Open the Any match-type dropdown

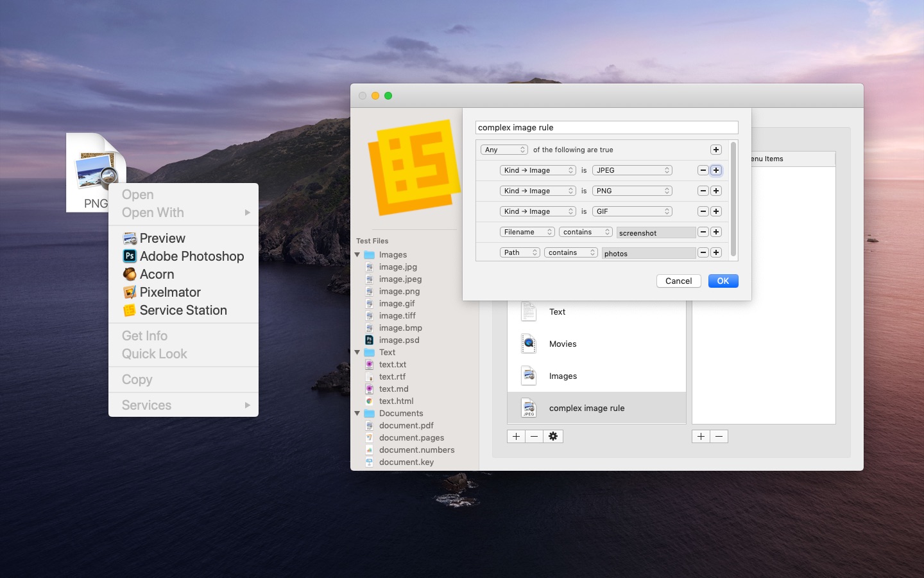click(x=504, y=150)
